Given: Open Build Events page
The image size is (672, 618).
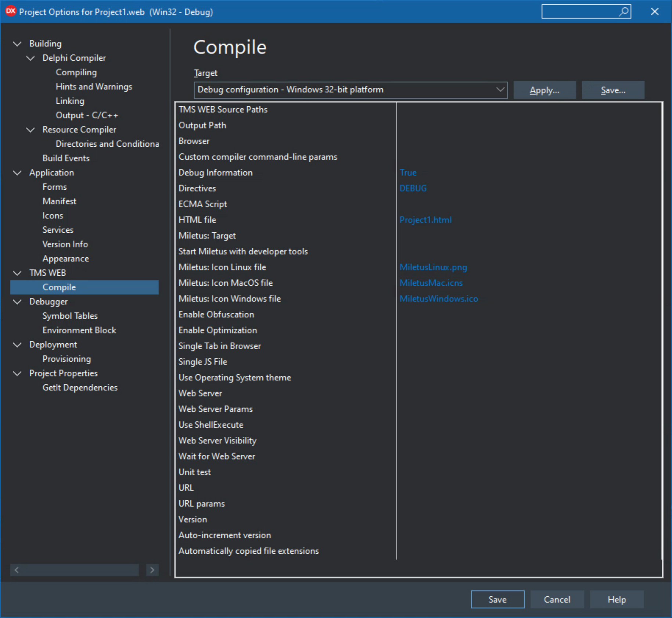Looking at the screenshot, I should (66, 158).
